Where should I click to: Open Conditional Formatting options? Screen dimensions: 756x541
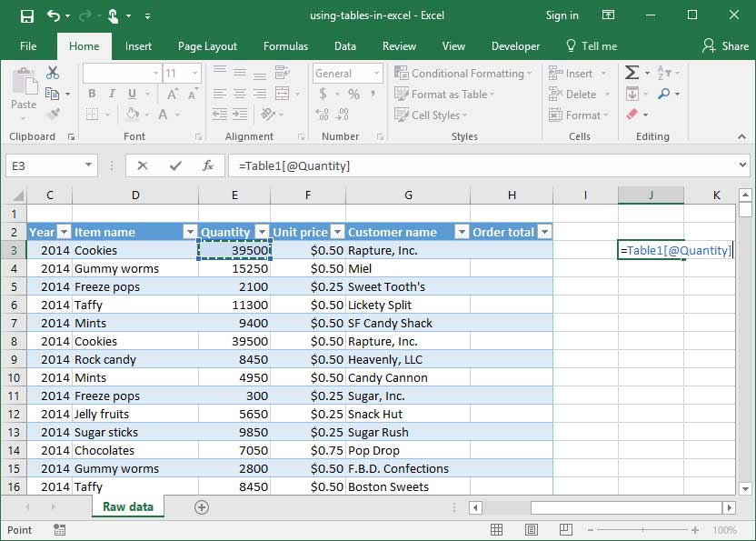463,73
